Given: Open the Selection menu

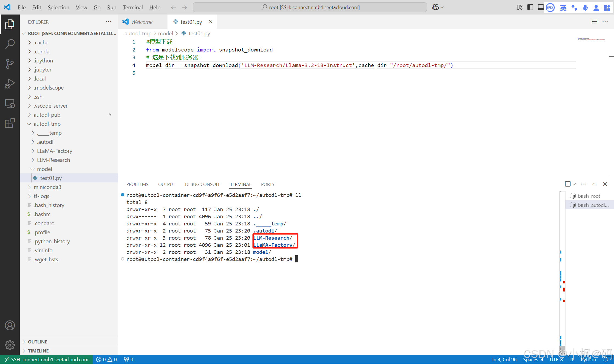Looking at the screenshot, I should [x=58, y=7].
